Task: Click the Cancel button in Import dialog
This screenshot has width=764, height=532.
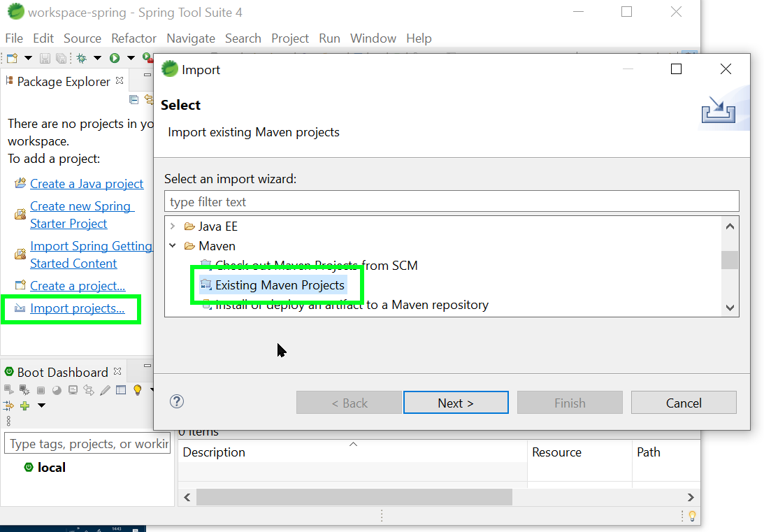Action: (x=684, y=403)
